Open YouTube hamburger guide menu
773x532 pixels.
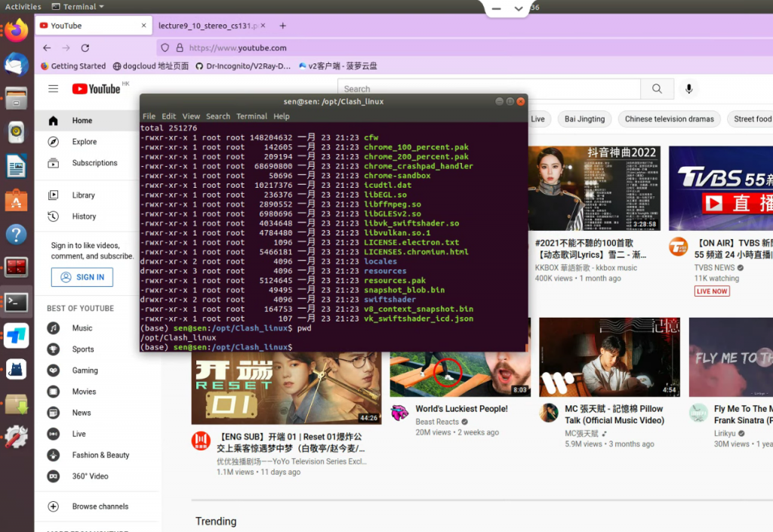53,89
